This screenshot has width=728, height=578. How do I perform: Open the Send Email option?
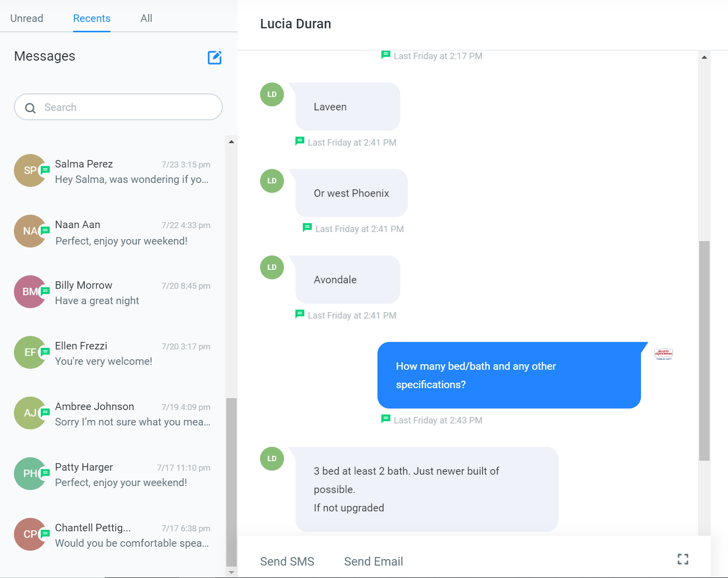point(373,562)
